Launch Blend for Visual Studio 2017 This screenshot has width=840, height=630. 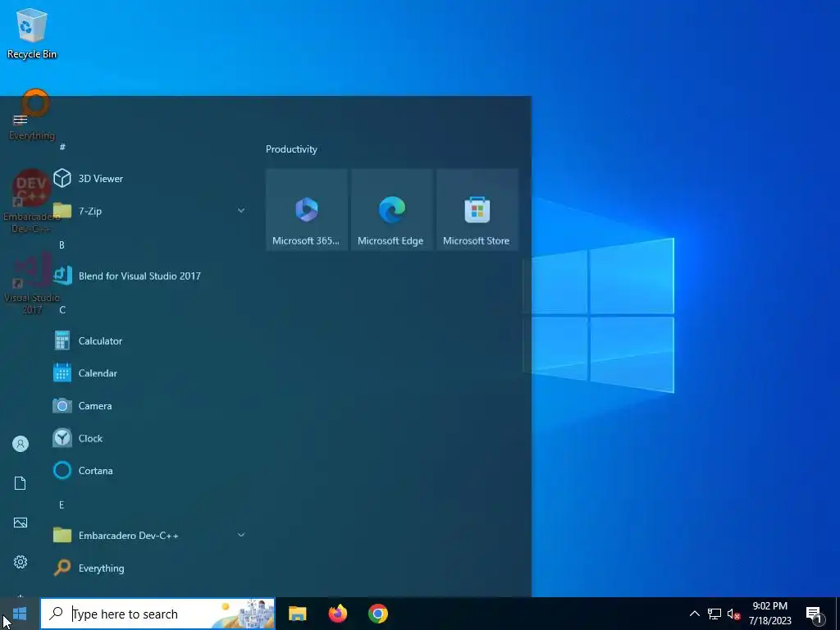pos(150,276)
